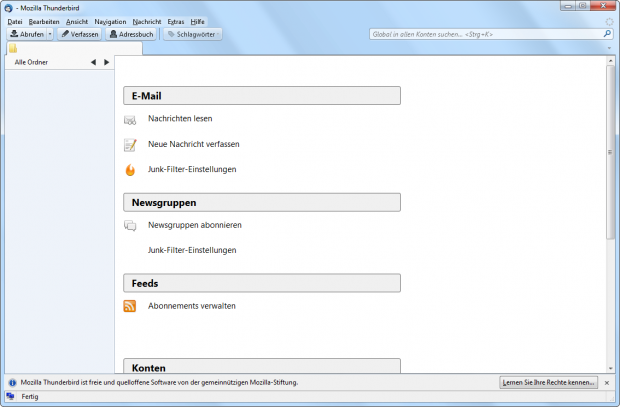Click the Abrufen button
The width and height of the screenshot is (620, 407).
click(x=27, y=34)
